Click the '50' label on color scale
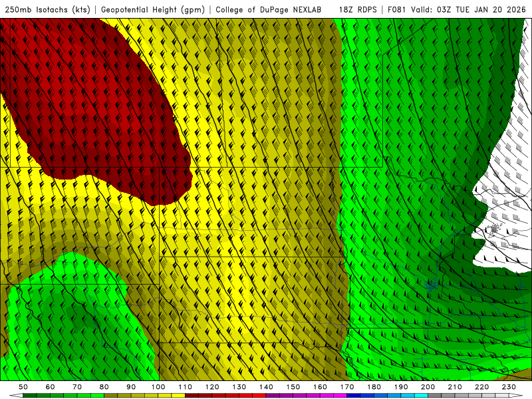This screenshot has height=399, width=532. coord(23,387)
